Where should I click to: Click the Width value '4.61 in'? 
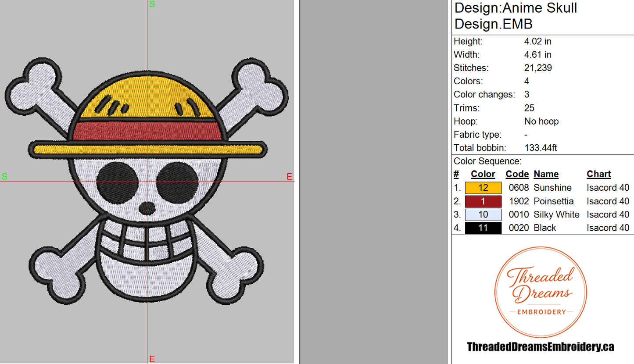[x=538, y=55]
